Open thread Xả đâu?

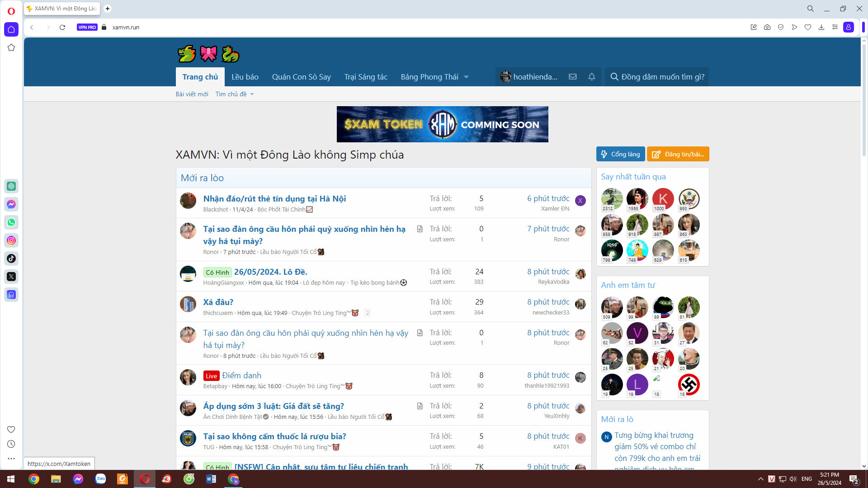click(x=218, y=302)
